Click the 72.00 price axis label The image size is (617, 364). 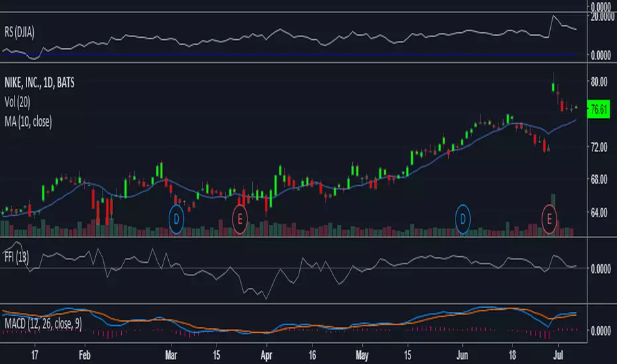point(599,148)
